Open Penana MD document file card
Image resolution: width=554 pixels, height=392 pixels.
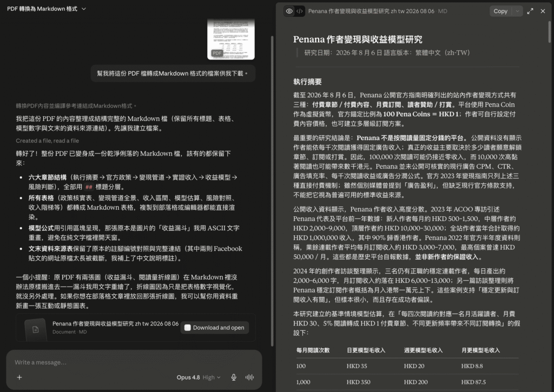click(x=136, y=327)
